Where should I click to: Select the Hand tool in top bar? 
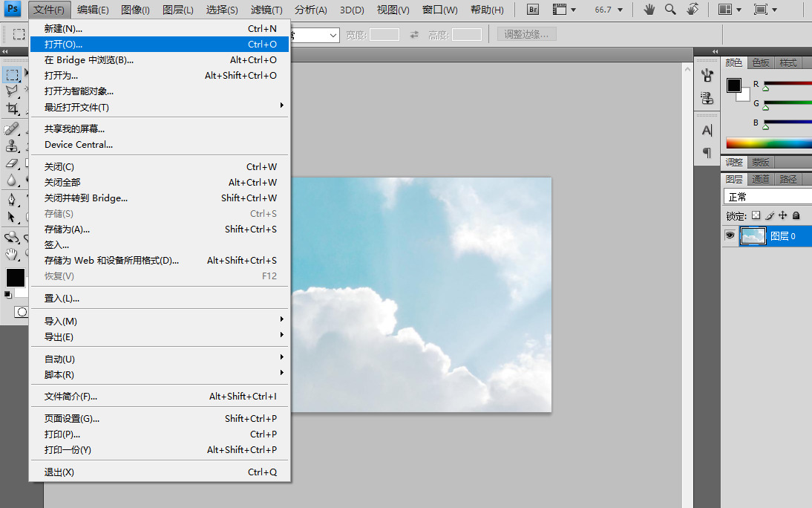click(x=649, y=10)
